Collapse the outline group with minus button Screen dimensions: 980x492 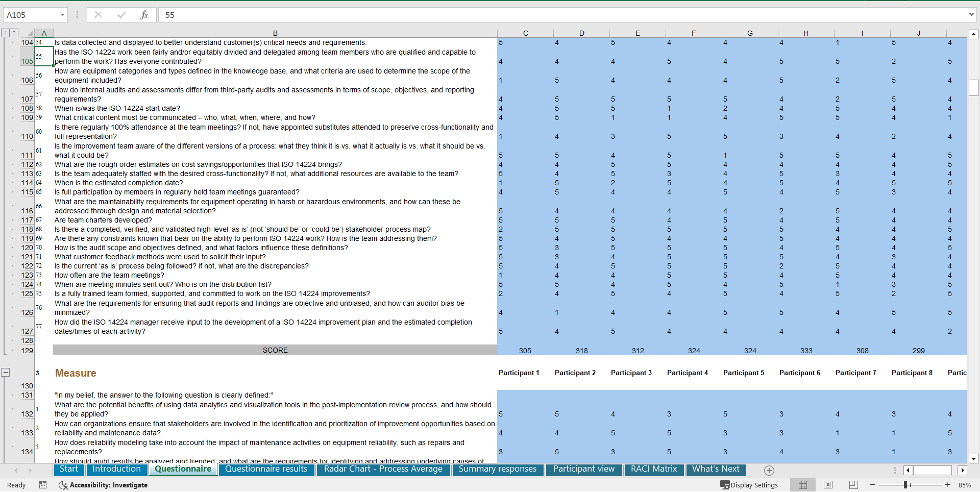pos(5,372)
